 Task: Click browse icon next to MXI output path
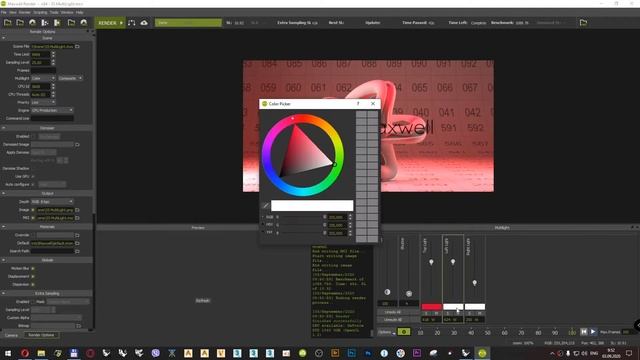click(78, 218)
